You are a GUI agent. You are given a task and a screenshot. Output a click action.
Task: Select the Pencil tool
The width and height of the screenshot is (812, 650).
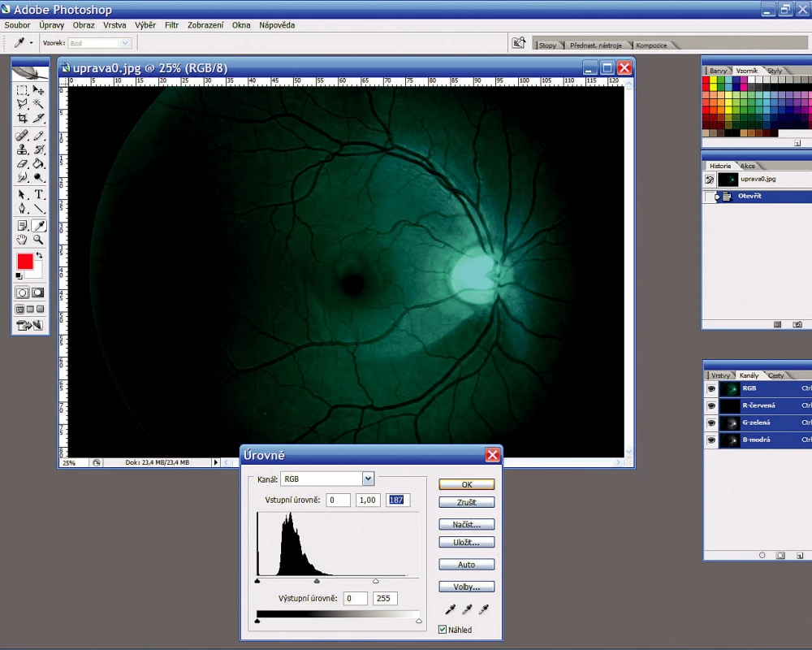[x=38, y=136]
